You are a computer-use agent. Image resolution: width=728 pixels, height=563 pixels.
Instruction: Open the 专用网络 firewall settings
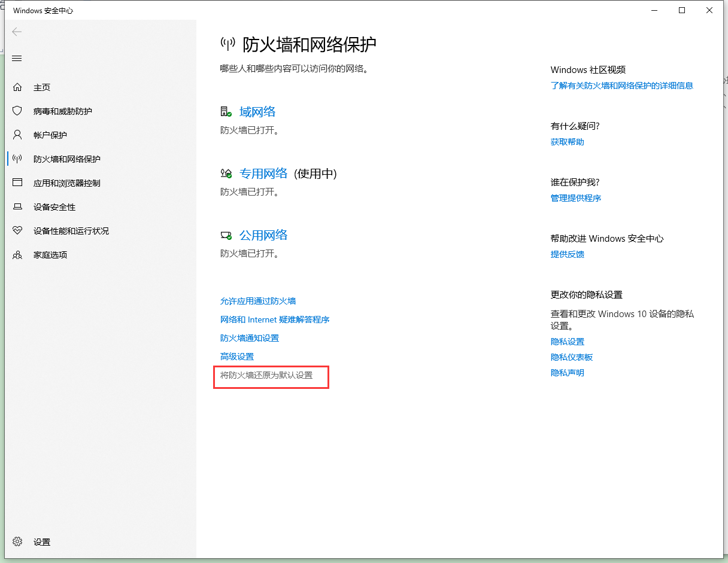263,174
